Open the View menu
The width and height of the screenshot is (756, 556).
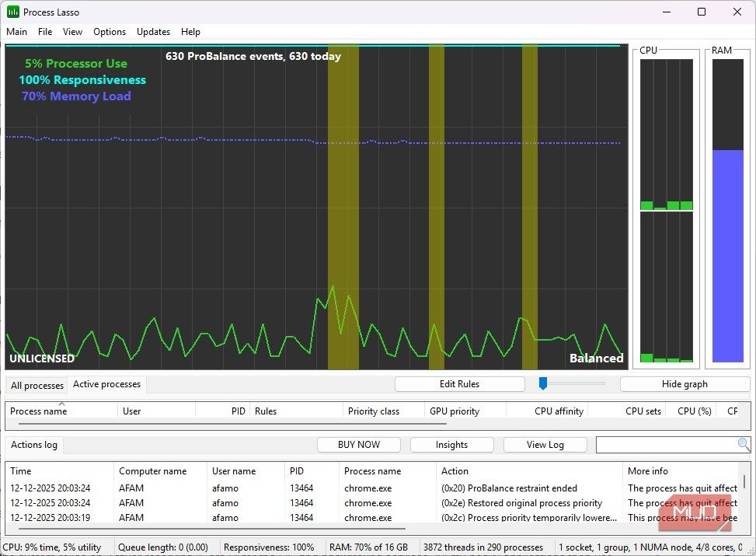[x=72, y=32]
